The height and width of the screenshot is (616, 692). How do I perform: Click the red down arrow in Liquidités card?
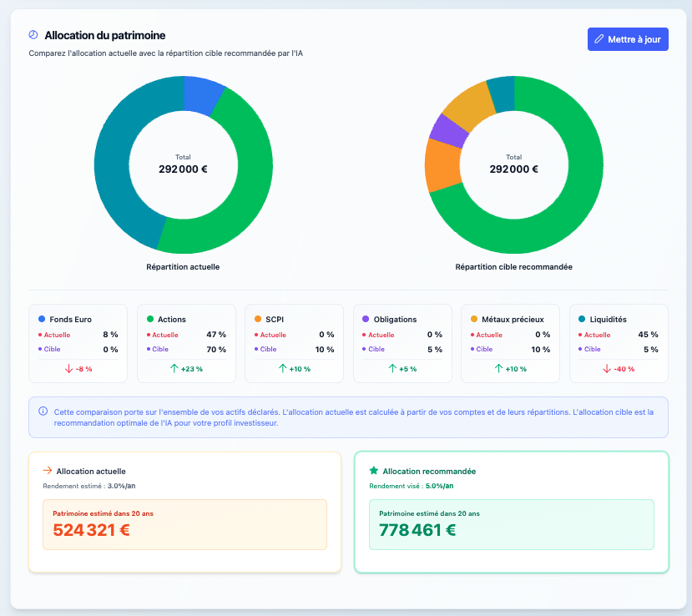click(607, 368)
